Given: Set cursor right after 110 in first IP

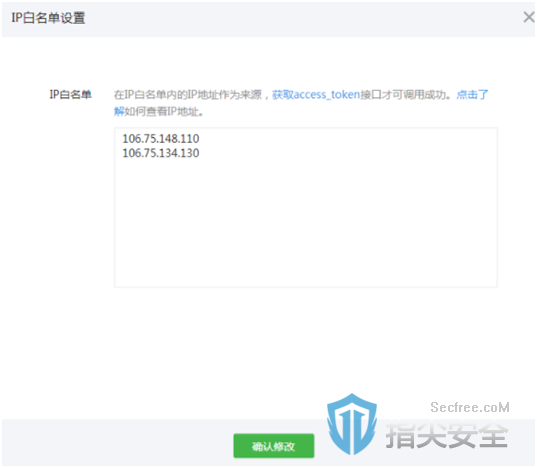Looking at the screenshot, I should [200, 139].
